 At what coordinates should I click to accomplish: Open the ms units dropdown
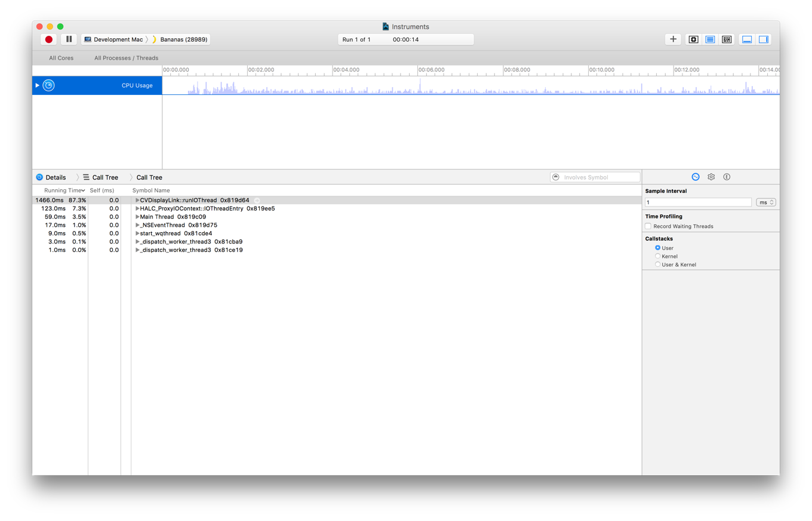[x=766, y=202]
